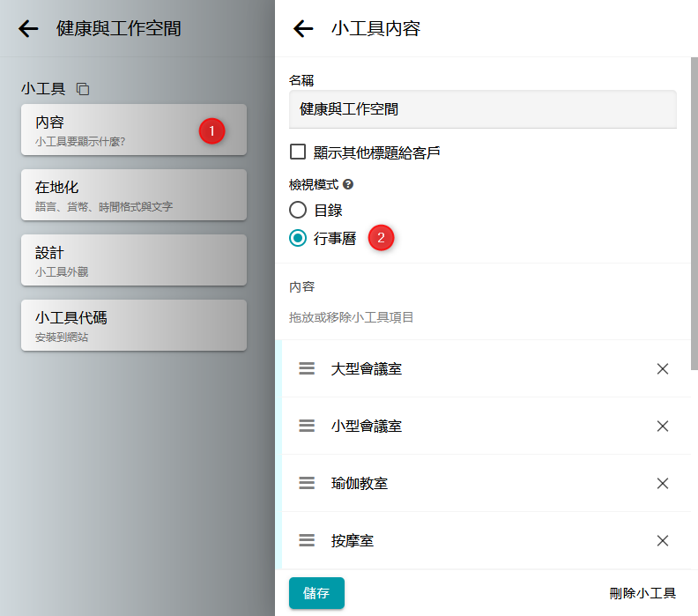Remove 大型會議室 with its X icon
The image size is (698, 616).
663,369
